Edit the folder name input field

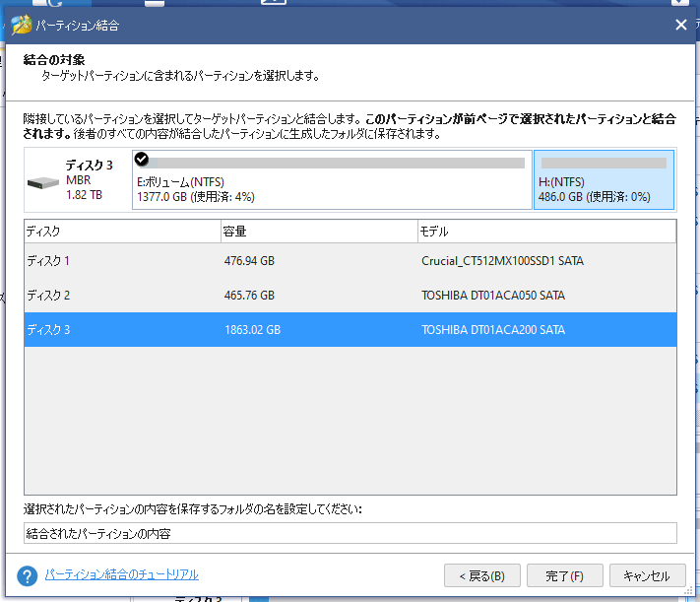(x=350, y=533)
